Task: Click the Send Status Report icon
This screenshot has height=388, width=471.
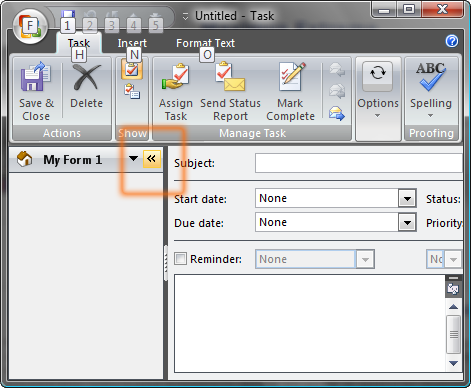Action: click(x=230, y=77)
